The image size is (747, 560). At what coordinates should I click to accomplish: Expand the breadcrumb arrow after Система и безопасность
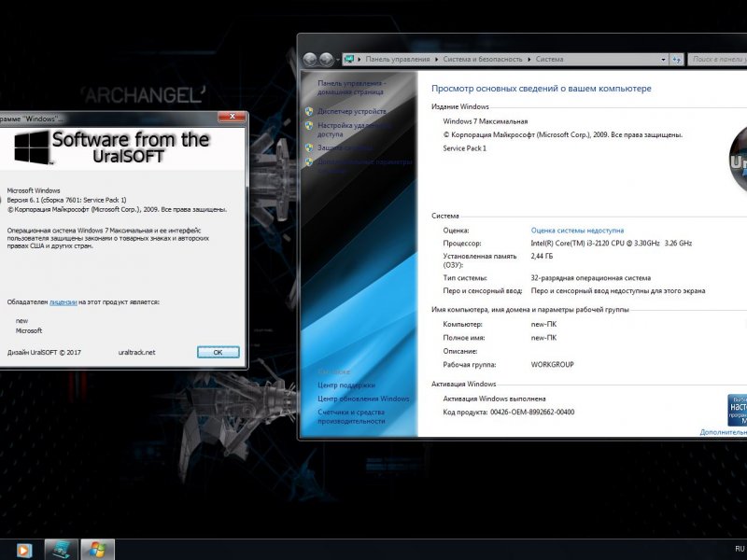click(529, 60)
